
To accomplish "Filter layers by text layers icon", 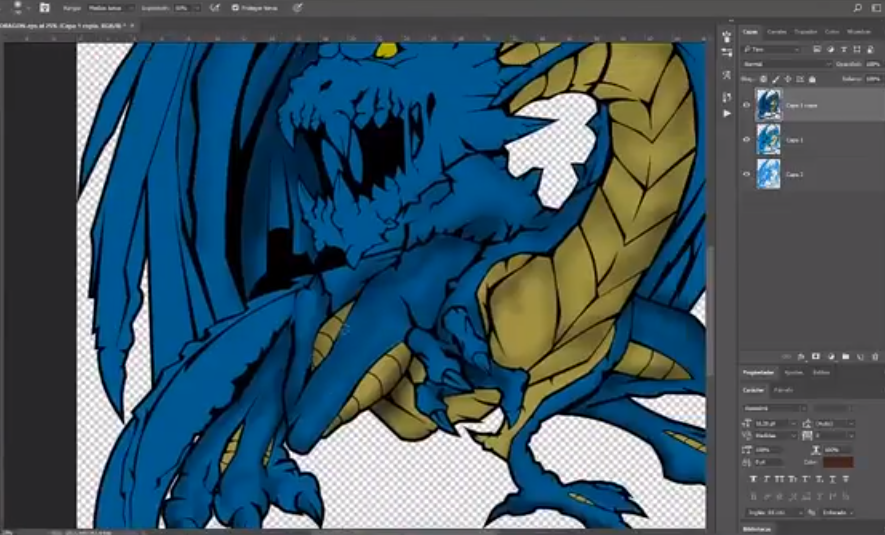I will [844, 50].
